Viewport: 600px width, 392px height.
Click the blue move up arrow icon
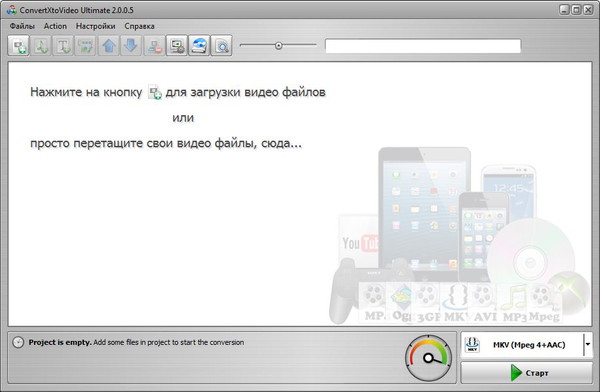click(x=109, y=46)
